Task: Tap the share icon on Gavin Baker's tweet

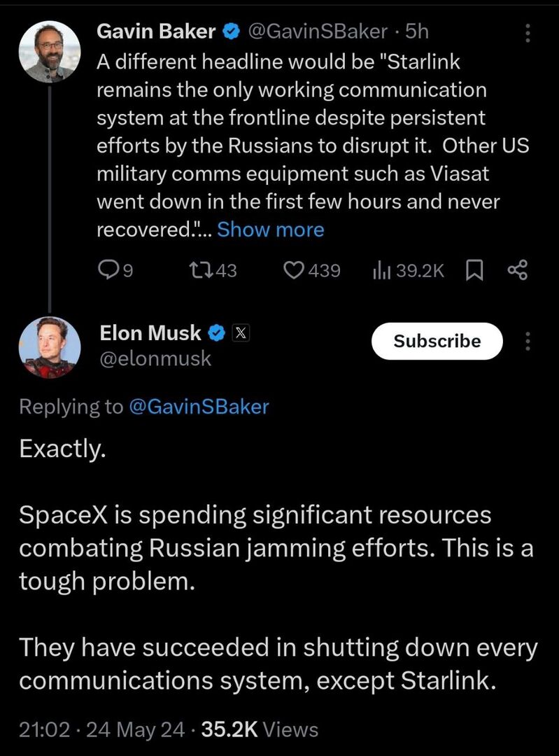Action: (518, 270)
